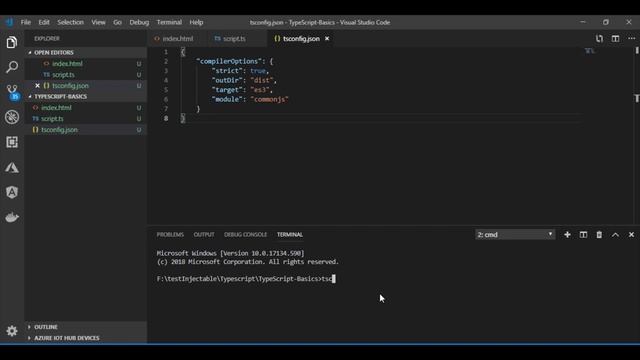Open the Help menu
Viewport: 640px width, 360px height.
[196, 22]
